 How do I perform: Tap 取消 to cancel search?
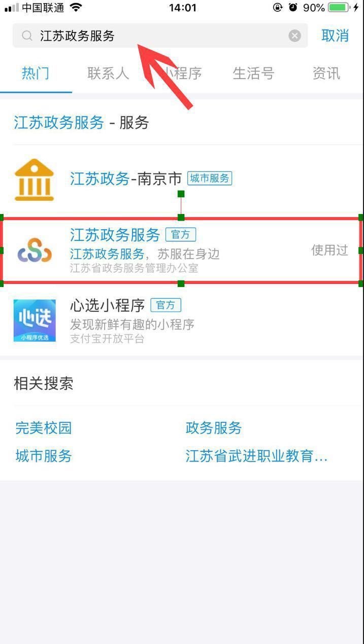[x=335, y=35]
